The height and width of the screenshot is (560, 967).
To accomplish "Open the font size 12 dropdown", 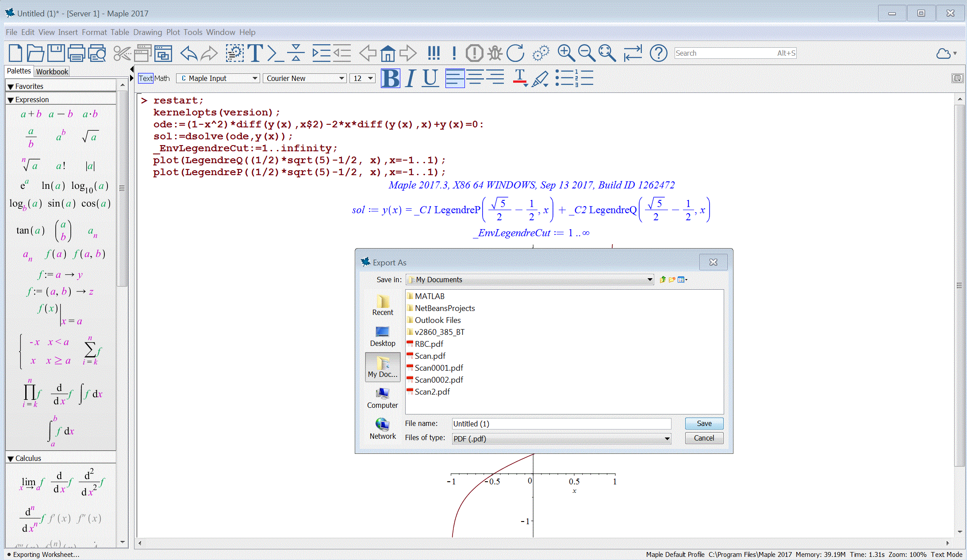I will pos(362,78).
